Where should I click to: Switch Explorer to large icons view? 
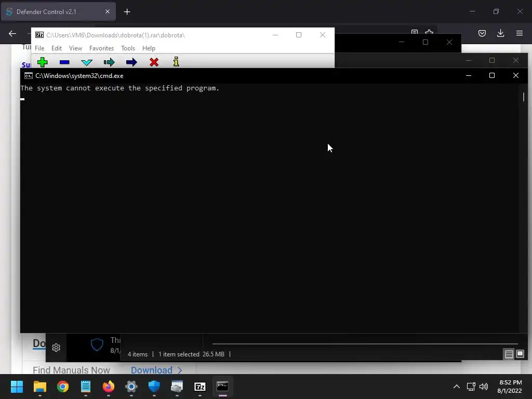[x=520, y=354]
